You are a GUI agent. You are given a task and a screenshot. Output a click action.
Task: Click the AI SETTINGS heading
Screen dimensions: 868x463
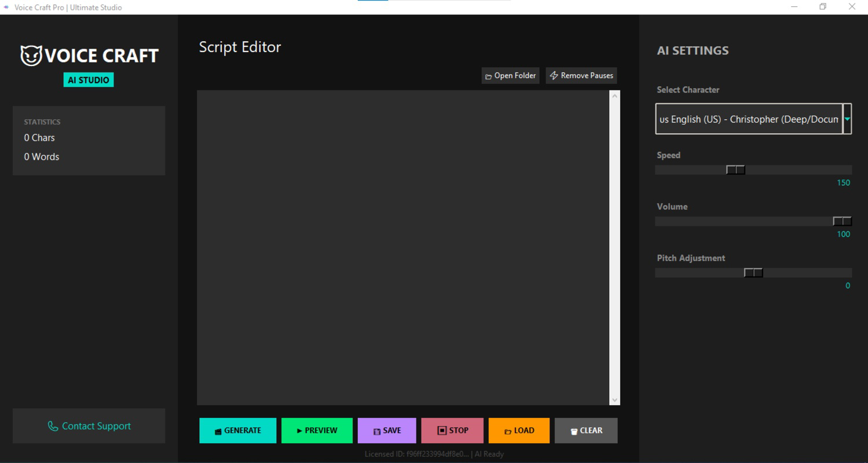click(693, 51)
